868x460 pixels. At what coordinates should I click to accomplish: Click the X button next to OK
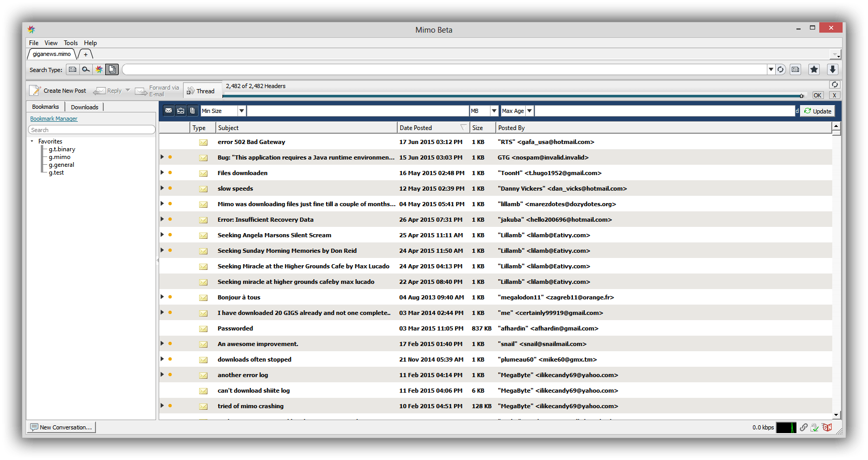pos(834,95)
